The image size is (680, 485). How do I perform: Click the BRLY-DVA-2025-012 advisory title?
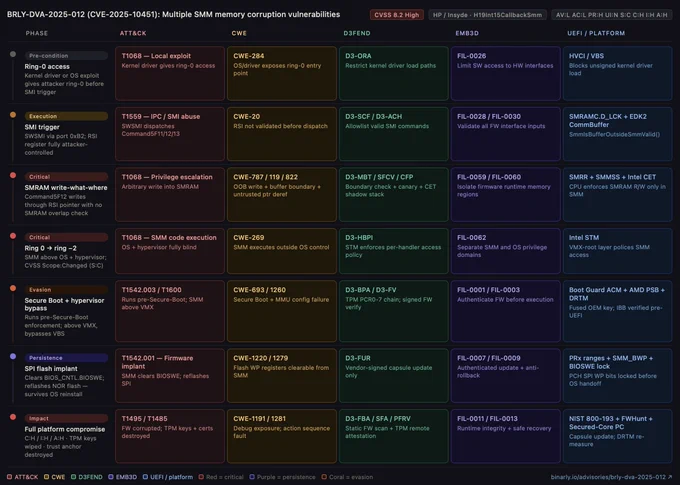173,14
